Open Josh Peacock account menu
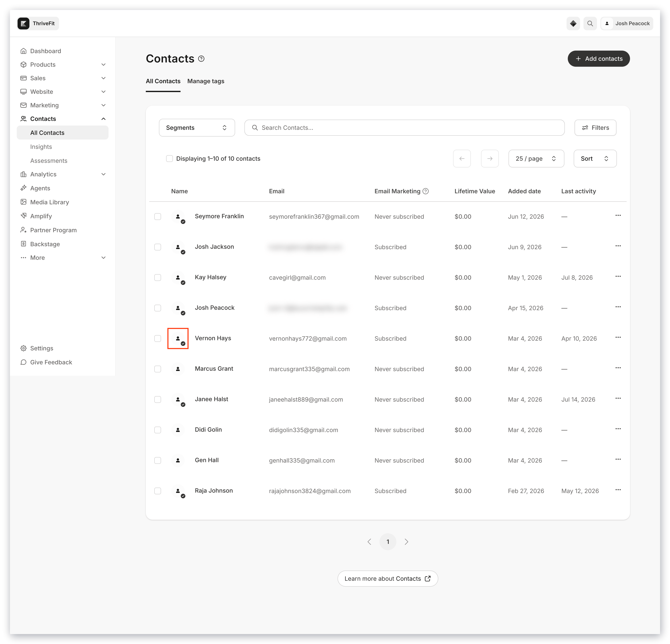Image resolution: width=670 pixels, height=644 pixels. click(627, 23)
